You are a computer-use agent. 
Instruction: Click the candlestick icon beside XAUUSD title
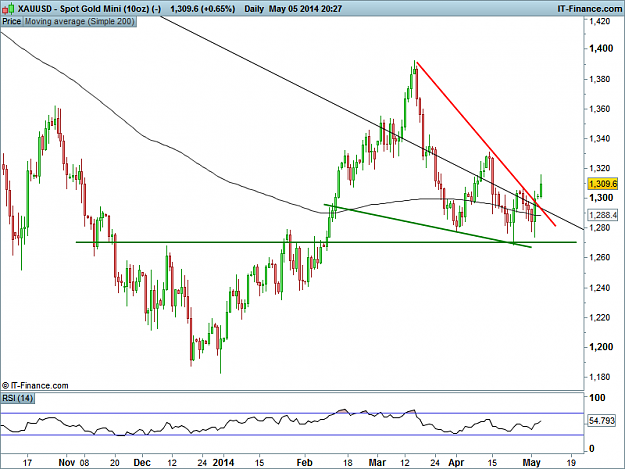tap(8, 8)
